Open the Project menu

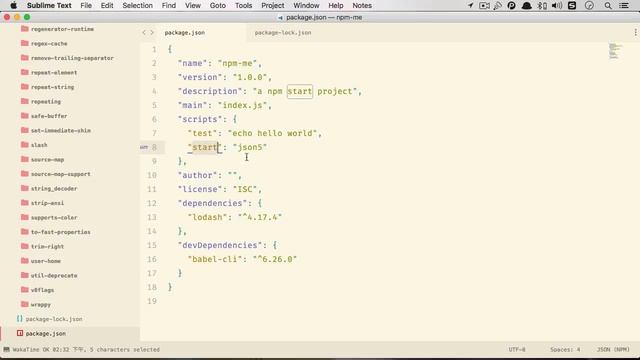tap(273, 5)
